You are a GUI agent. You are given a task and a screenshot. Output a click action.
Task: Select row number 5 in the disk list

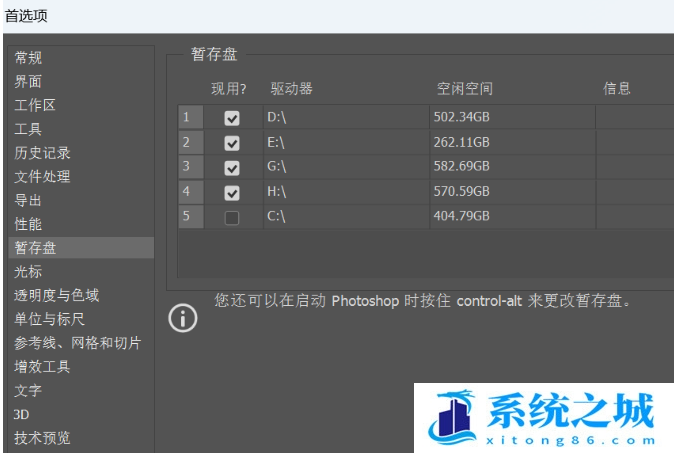191,216
